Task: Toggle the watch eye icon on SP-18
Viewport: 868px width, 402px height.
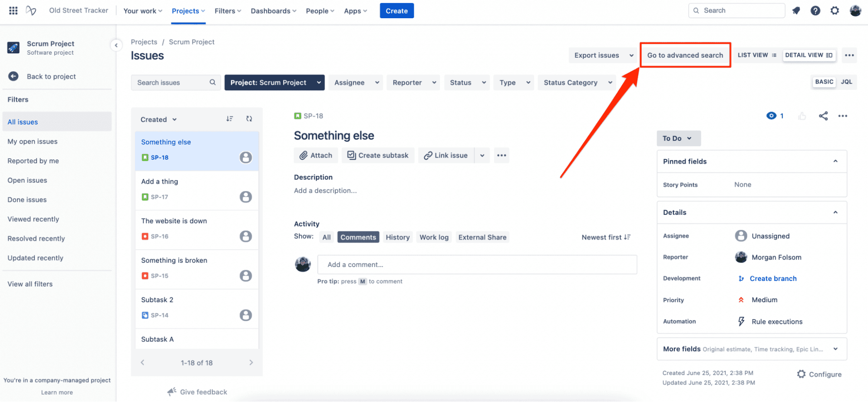Action: [771, 116]
